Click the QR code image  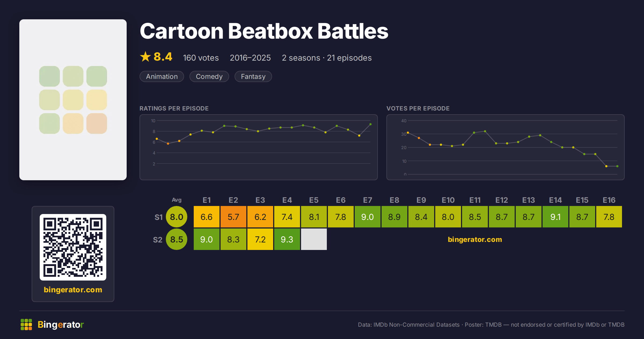click(73, 247)
